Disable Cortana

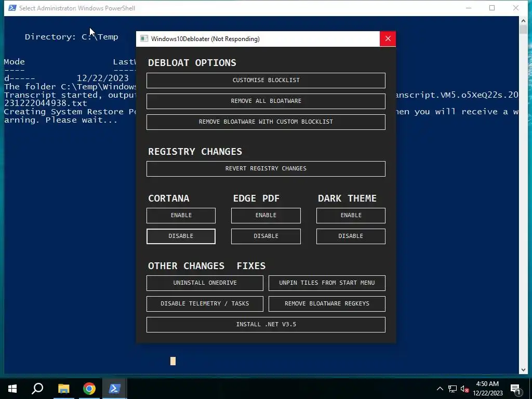point(181,236)
